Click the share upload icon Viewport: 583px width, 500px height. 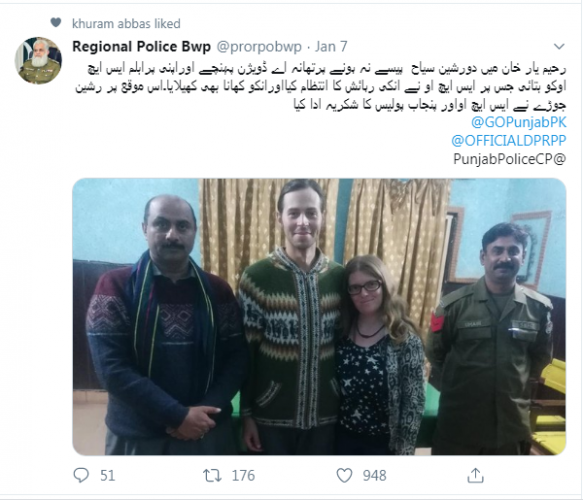point(475,475)
